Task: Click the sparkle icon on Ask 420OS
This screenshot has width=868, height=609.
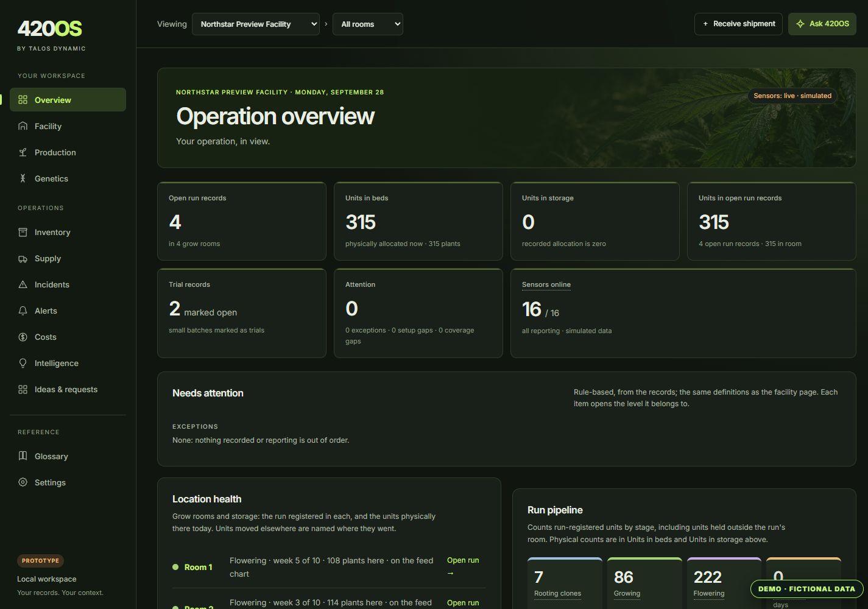Action: click(800, 24)
